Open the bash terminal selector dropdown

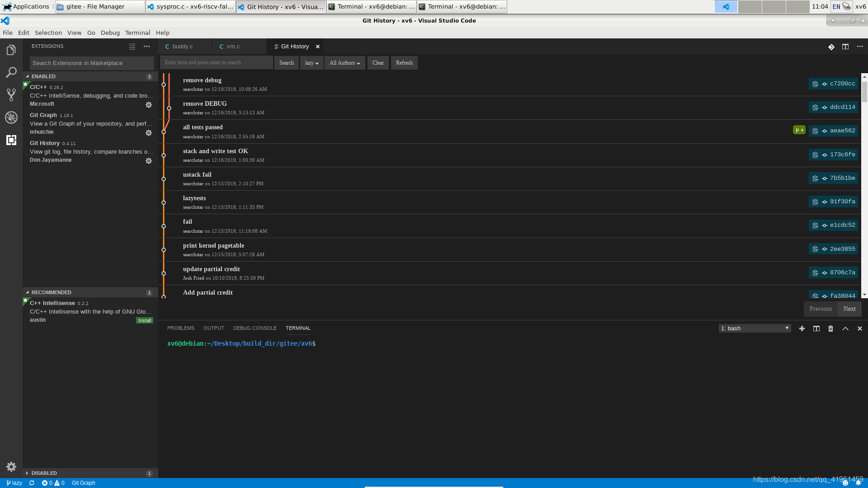coord(755,328)
